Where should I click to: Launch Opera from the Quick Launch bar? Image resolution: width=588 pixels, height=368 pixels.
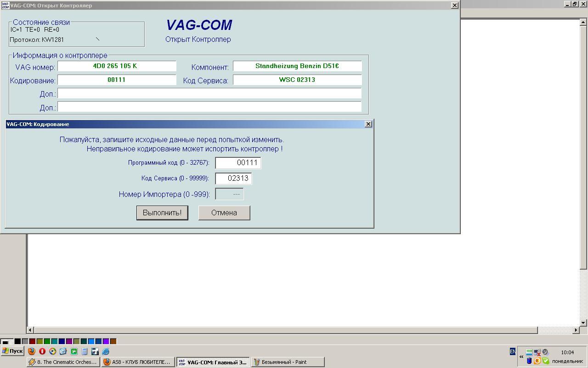click(x=42, y=351)
